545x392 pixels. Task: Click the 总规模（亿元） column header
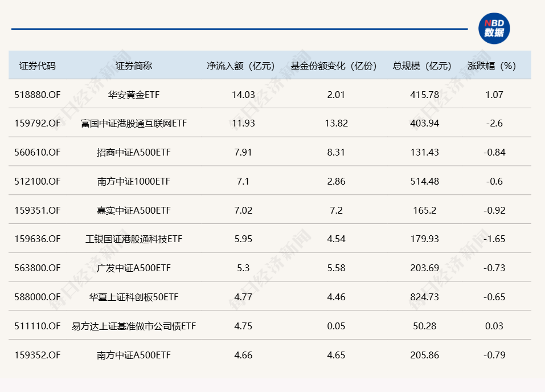(x=424, y=66)
